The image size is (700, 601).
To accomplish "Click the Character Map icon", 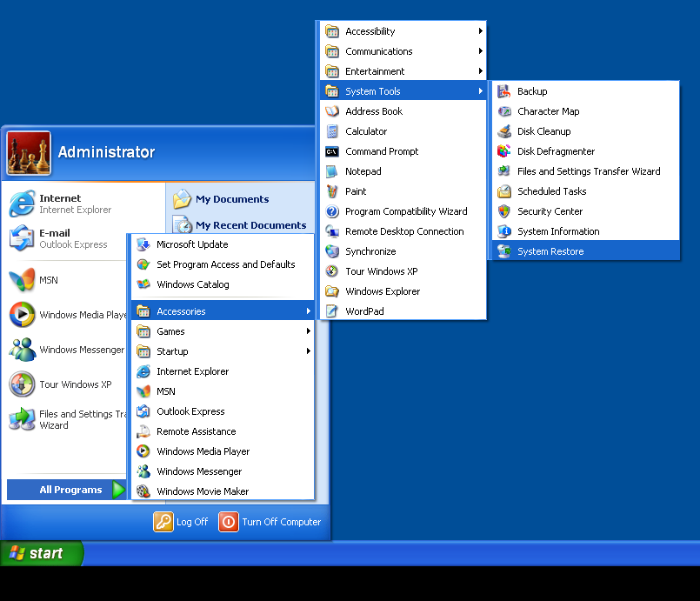I will pos(504,111).
